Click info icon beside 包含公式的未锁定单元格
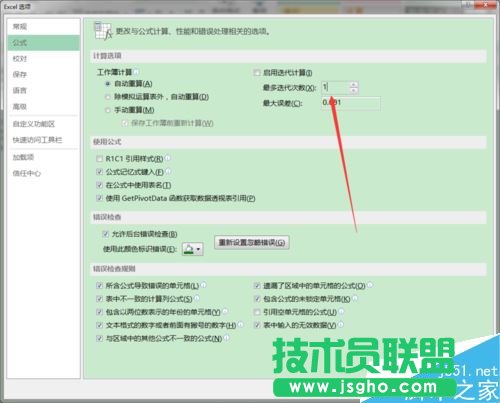The width and height of the screenshot is (500, 403). click(355, 298)
